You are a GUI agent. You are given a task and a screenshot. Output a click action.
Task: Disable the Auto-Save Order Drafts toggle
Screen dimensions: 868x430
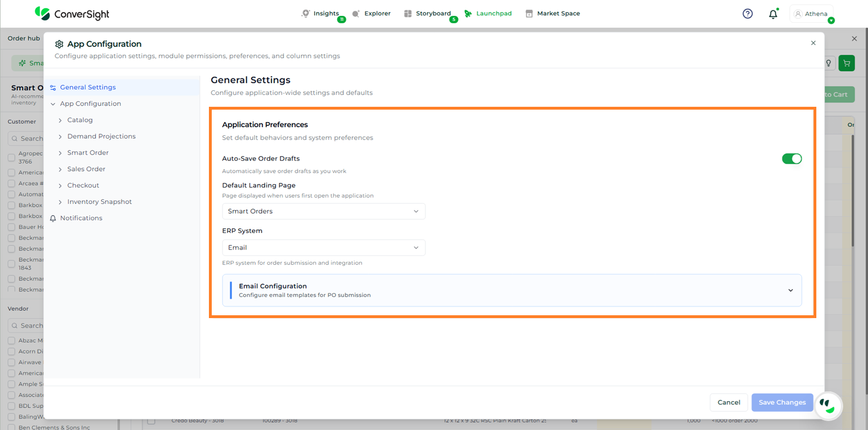click(x=791, y=158)
